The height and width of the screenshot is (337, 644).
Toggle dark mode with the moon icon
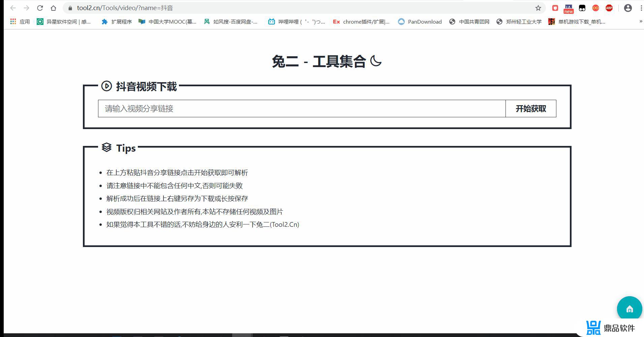click(376, 61)
